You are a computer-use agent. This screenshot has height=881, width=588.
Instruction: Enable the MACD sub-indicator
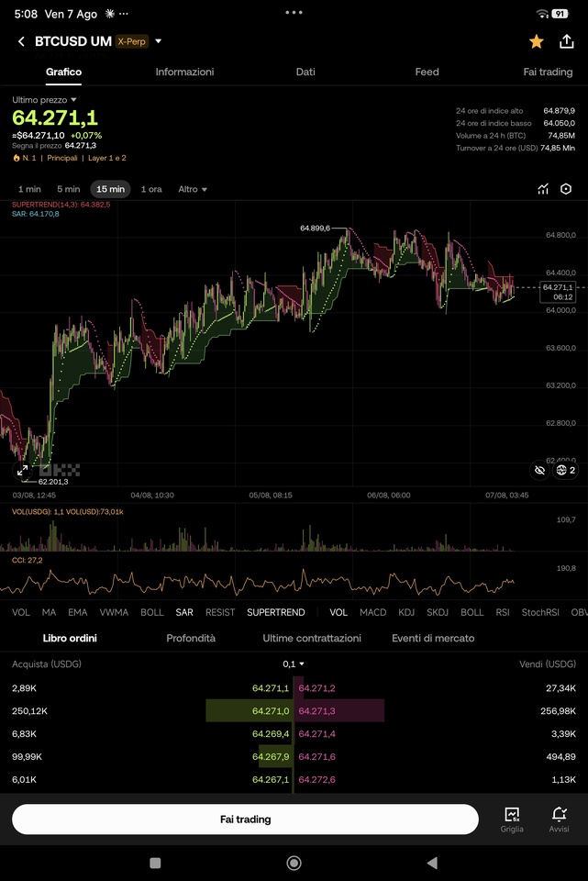[373, 612]
